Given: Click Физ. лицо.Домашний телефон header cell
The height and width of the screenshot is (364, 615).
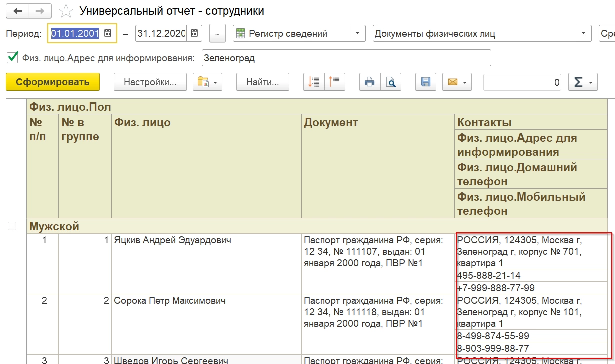Looking at the screenshot, I should [x=531, y=174].
